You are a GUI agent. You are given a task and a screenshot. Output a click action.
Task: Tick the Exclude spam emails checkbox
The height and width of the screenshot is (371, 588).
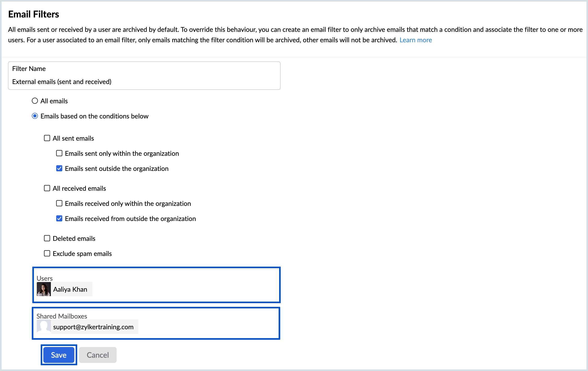47,253
